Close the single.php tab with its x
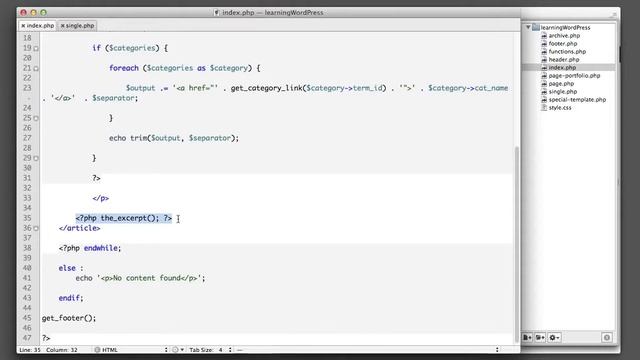The width and height of the screenshot is (640, 360). click(63, 26)
